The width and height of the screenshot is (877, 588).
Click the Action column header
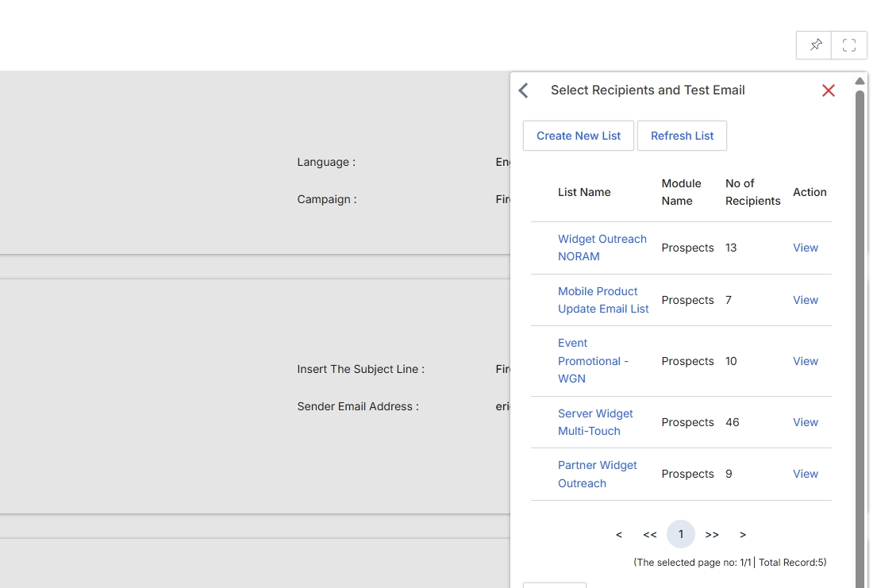(x=810, y=192)
